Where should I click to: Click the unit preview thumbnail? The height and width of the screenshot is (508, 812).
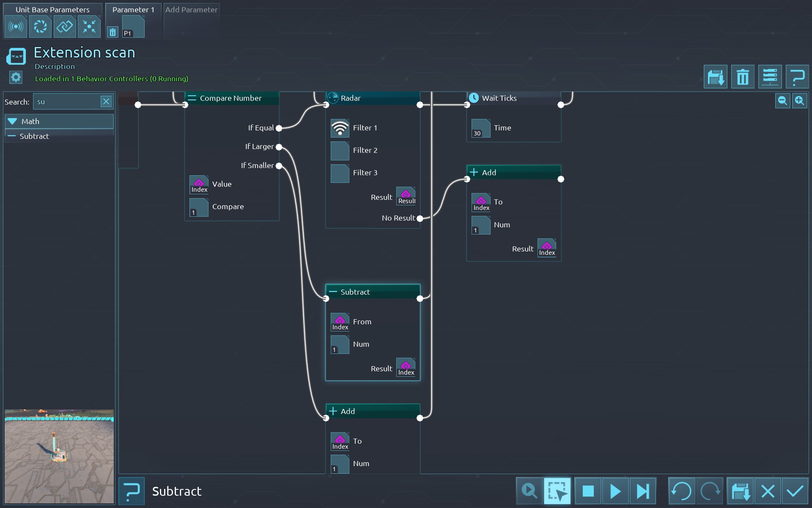[x=59, y=456]
